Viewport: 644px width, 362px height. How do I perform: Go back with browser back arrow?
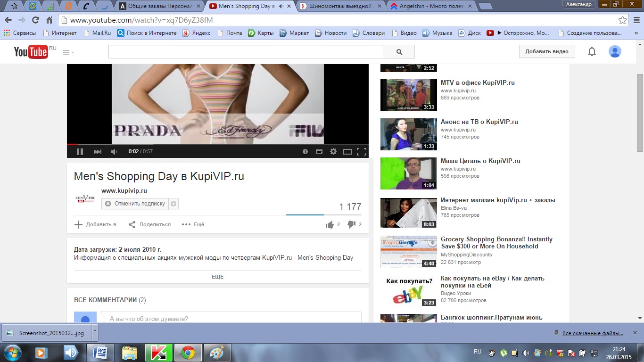pyautogui.click(x=8, y=20)
